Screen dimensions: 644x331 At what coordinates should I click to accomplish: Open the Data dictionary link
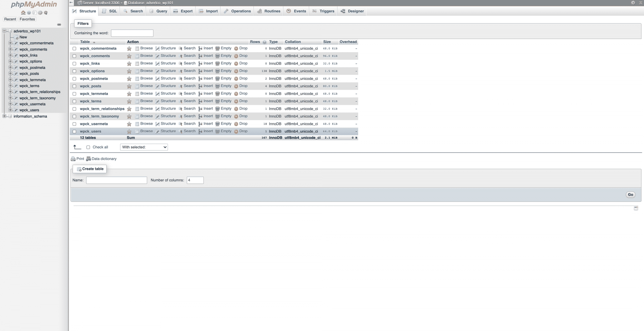[101, 159]
